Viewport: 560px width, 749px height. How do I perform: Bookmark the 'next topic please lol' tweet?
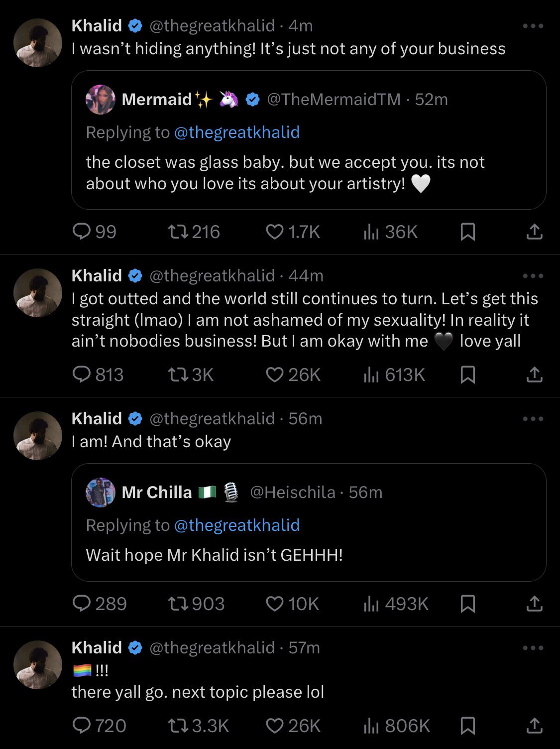tap(467, 726)
